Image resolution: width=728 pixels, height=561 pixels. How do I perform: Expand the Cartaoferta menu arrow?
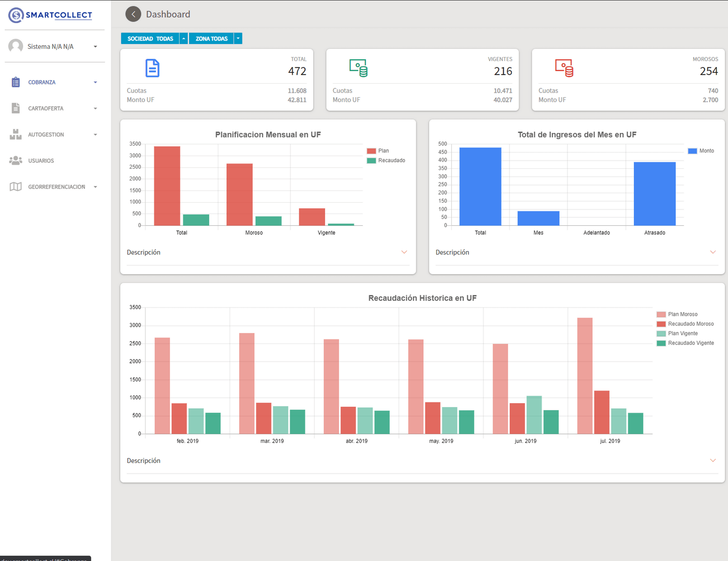tap(95, 109)
